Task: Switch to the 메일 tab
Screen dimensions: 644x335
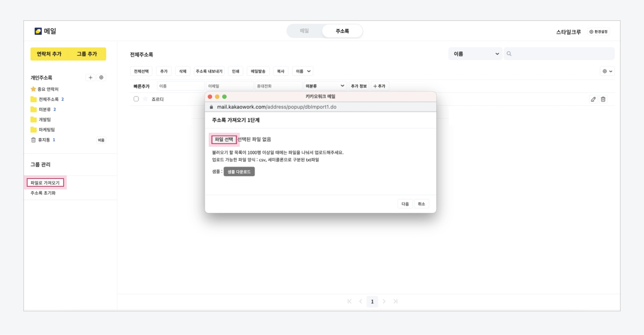Action: pos(304,31)
